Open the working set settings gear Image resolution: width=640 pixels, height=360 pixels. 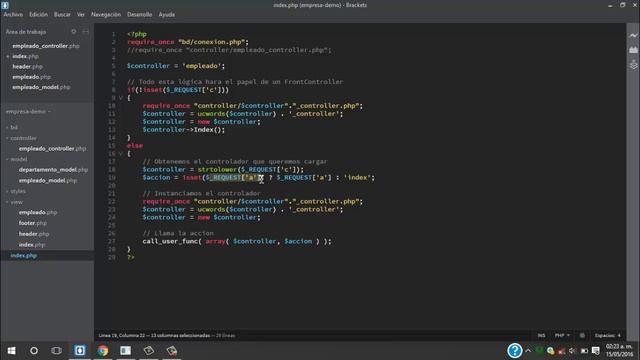(x=73, y=31)
